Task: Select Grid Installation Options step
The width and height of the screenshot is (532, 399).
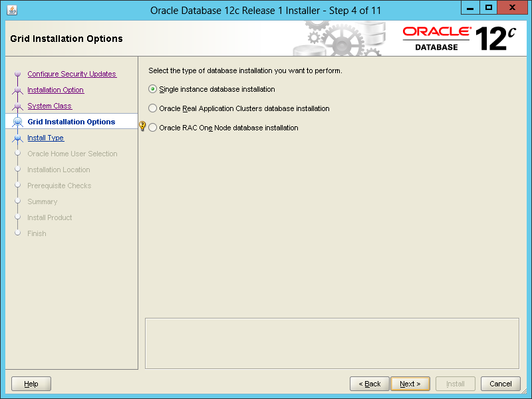Action: (x=71, y=122)
